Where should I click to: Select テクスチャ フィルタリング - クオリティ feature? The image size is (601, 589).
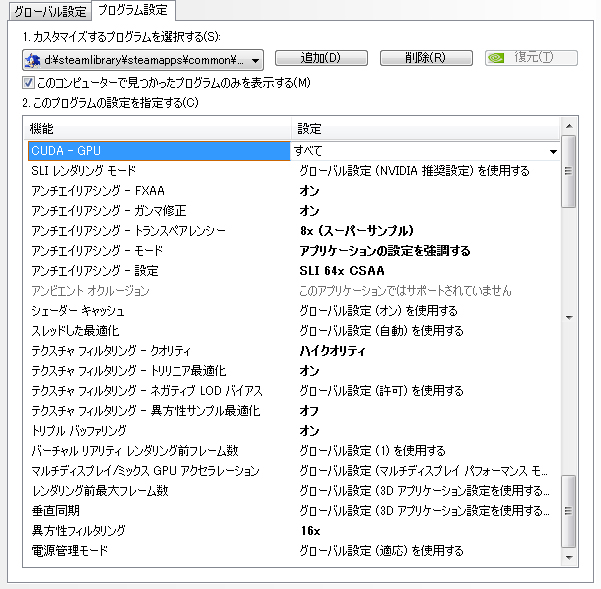click(x=111, y=351)
